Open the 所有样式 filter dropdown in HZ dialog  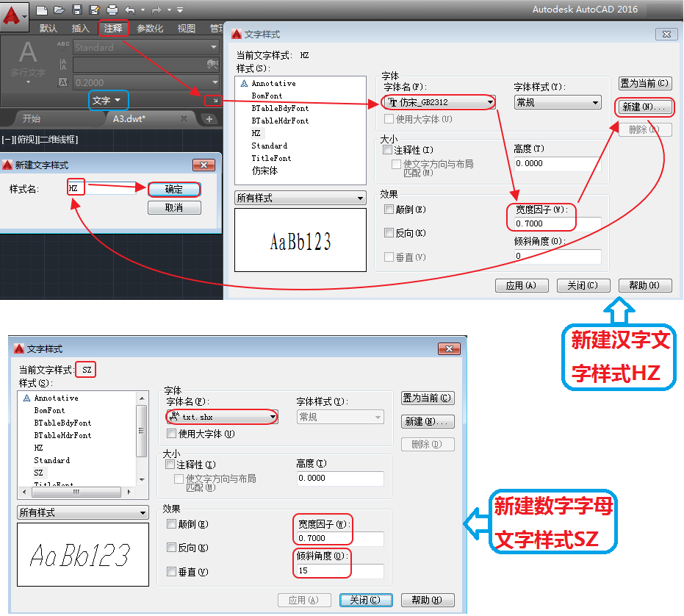tap(300, 198)
